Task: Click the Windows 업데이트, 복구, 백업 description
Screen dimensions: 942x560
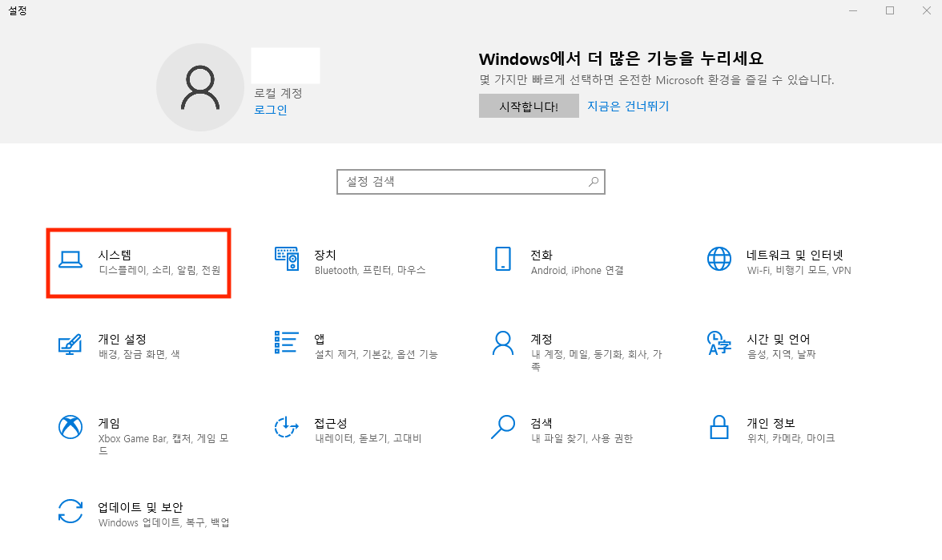Action: pos(163,522)
